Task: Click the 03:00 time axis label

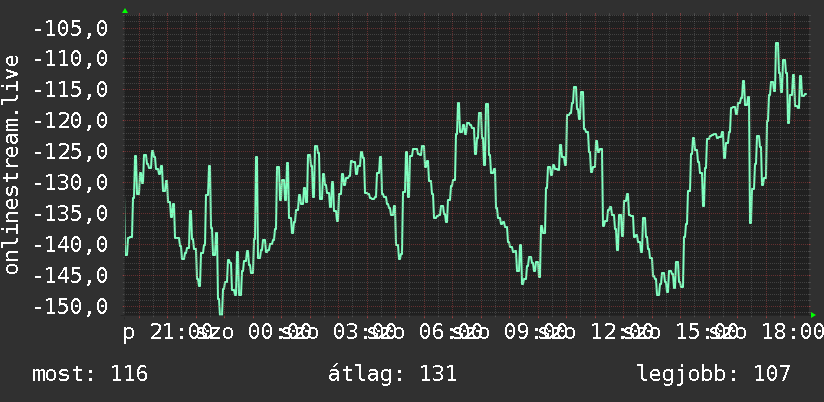Action: (x=364, y=333)
